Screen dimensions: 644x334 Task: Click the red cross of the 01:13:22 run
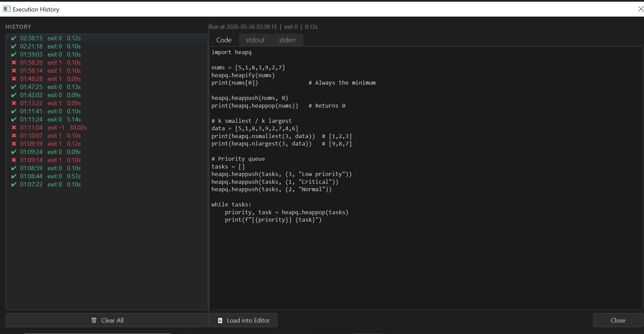(14, 103)
